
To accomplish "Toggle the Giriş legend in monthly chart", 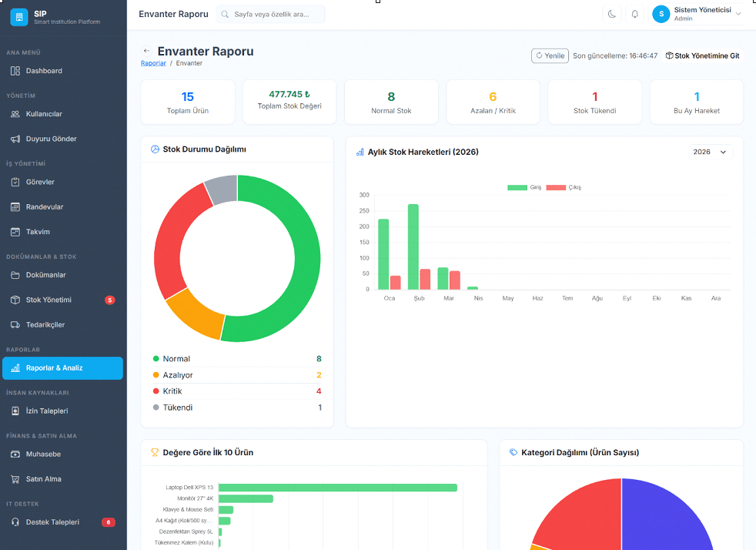I will tap(525, 187).
